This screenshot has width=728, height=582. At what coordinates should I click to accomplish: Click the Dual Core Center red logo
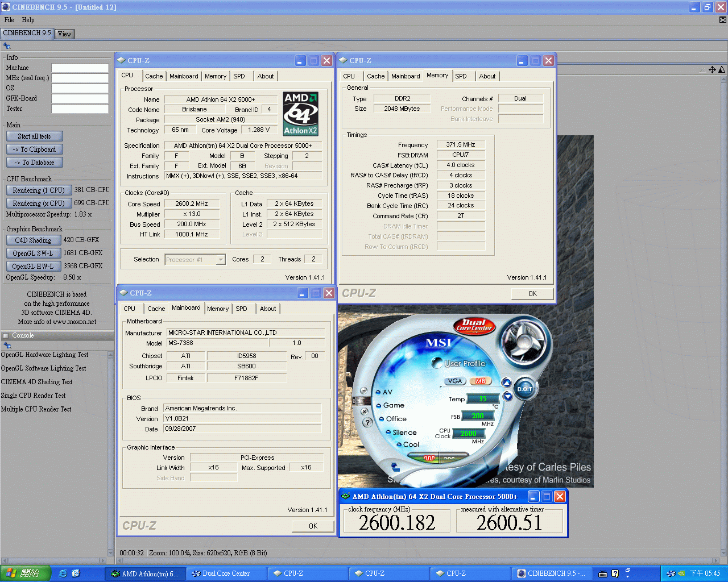474,325
